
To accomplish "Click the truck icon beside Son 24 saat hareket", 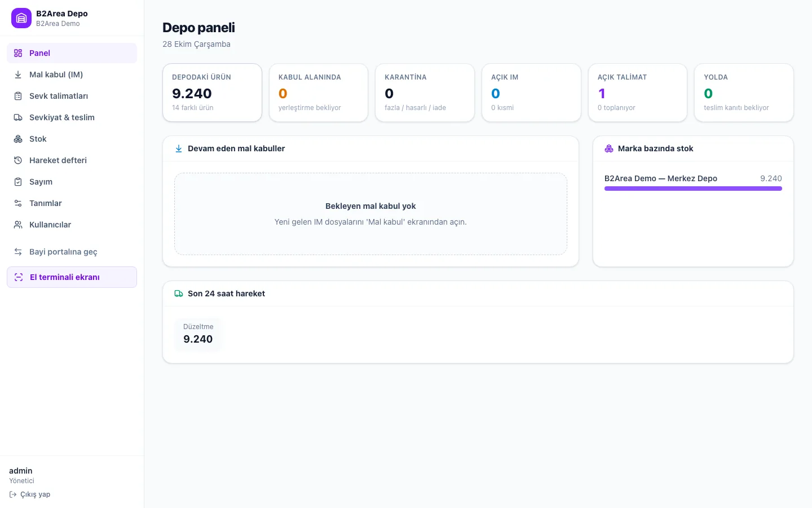I will pyautogui.click(x=179, y=294).
